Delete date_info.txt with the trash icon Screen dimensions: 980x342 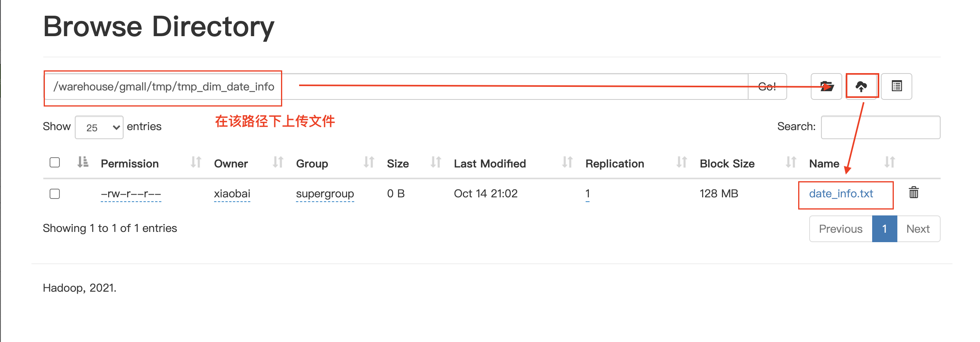(913, 193)
